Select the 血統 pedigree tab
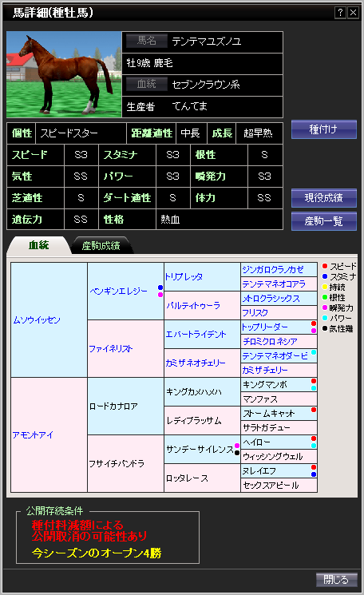The width and height of the screenshot is (364, 595). tap(38, 245)
